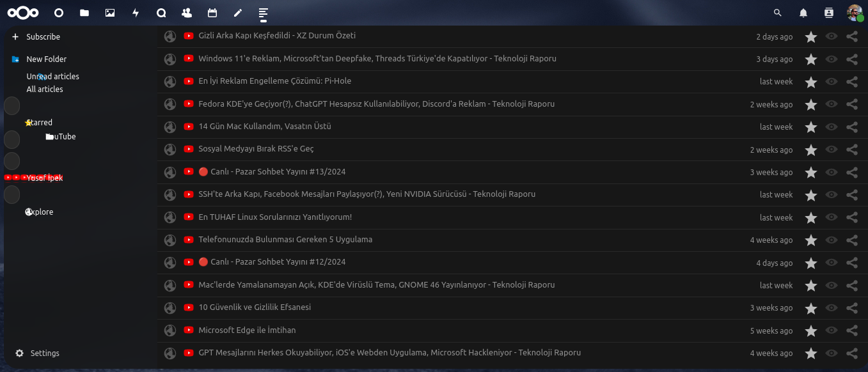
Task: Open the Talk app icon
Action: (x=161, y=13)
